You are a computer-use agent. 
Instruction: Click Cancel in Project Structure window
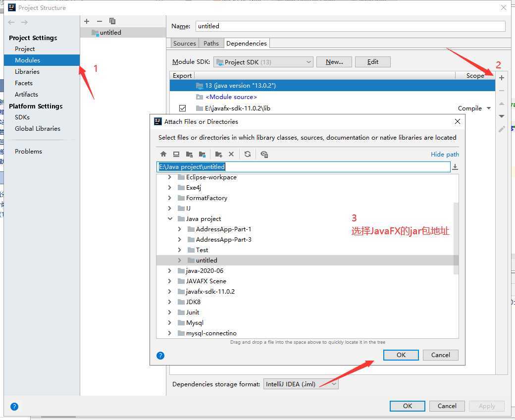(x=447, y=406)
